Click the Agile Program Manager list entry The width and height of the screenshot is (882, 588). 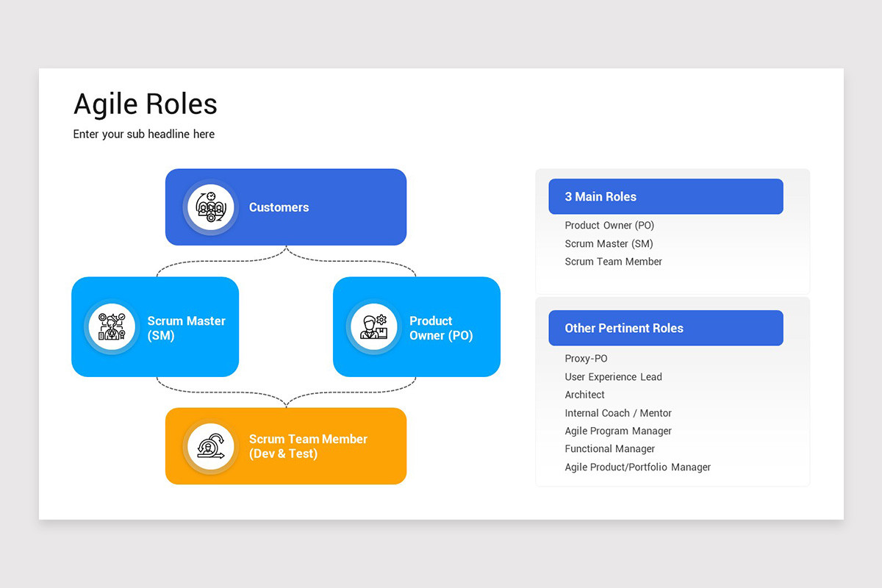617,431
